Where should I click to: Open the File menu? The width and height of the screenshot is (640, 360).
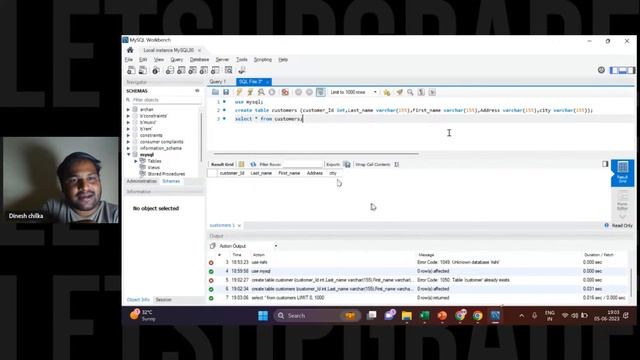(129, 60)
